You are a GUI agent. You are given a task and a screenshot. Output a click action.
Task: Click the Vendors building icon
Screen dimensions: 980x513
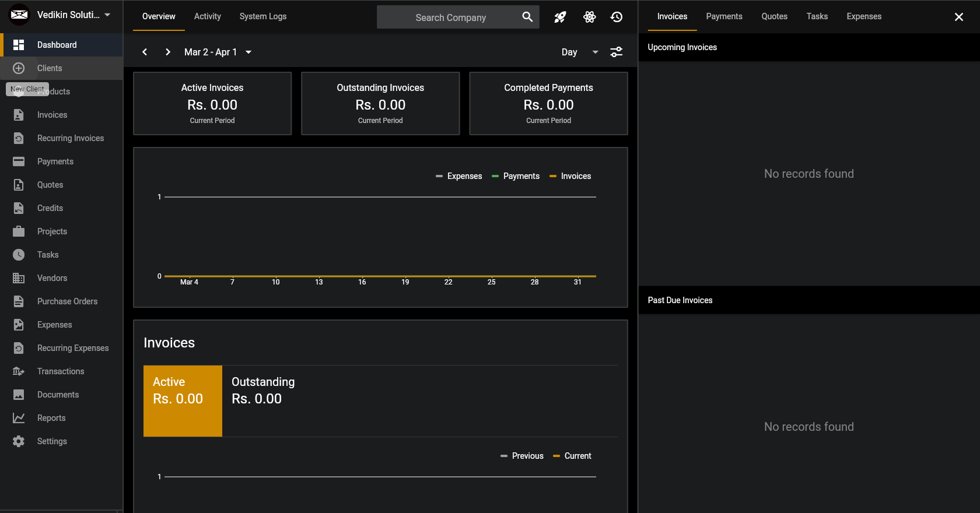(19, 278)
